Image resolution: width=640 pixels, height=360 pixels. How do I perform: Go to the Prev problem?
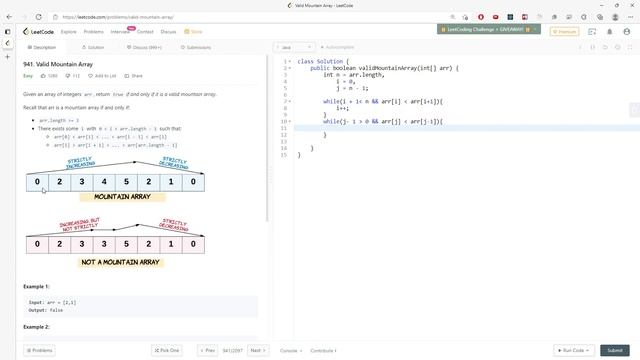pyautogui.click(x=207, y=350)
